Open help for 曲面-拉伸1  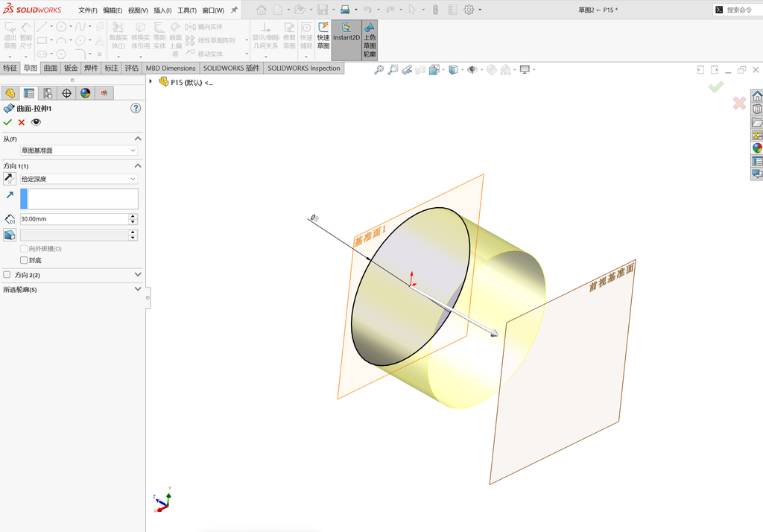pos(136,108)
